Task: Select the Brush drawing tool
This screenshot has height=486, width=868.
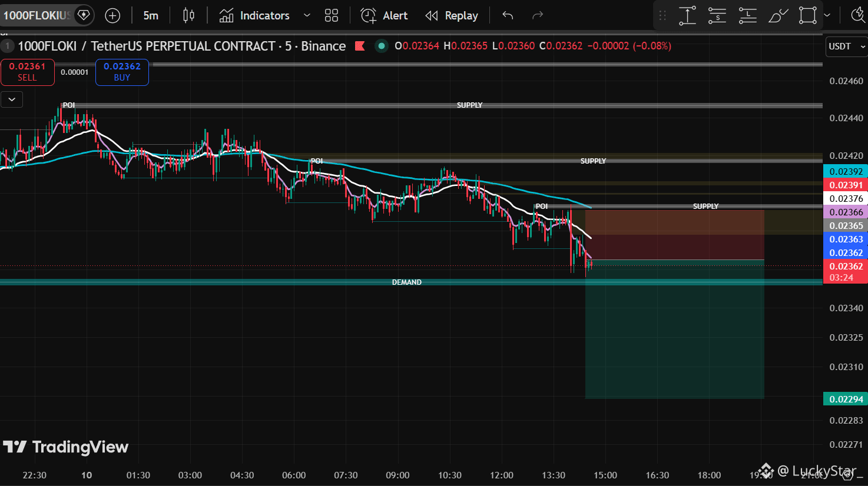Action: 778,16
